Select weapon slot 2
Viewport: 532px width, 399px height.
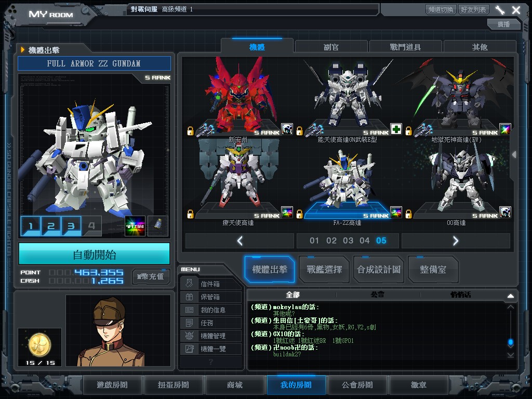pos(51,226)
